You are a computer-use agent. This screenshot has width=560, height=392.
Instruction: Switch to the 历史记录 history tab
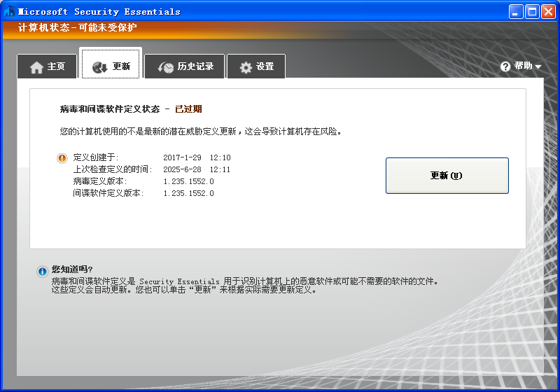pos(185,66)
